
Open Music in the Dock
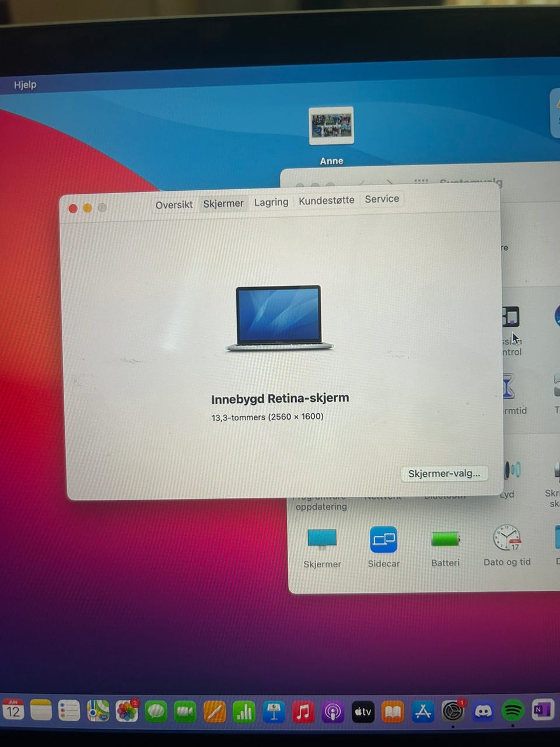click(x=303, y=712)
